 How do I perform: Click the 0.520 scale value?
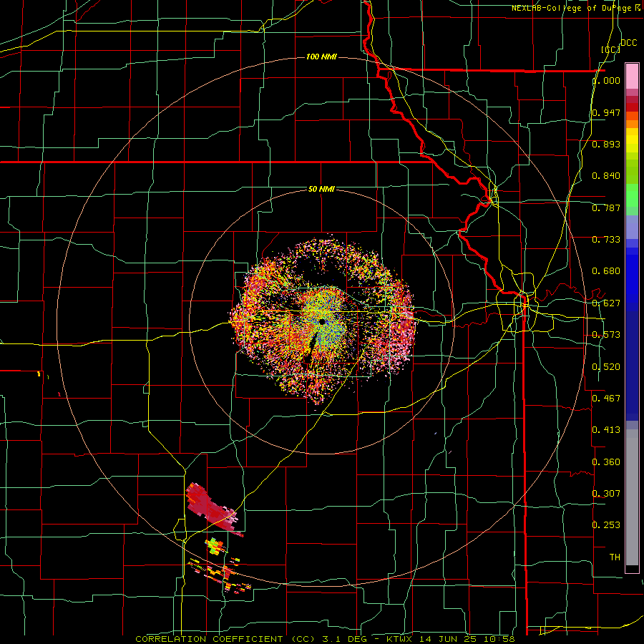coord(606,366)
